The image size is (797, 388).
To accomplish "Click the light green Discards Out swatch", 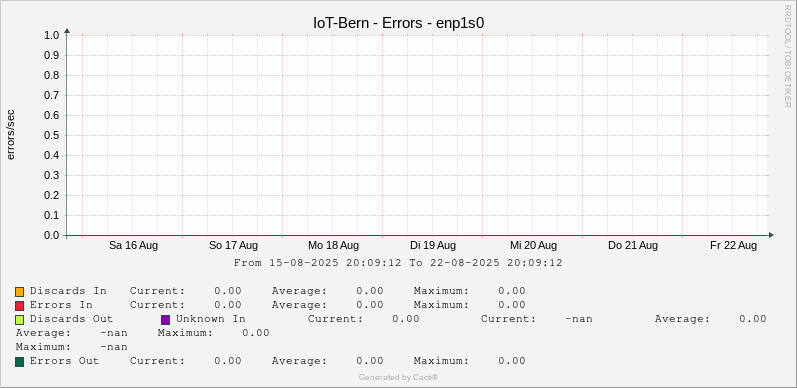I will (20, 320).
